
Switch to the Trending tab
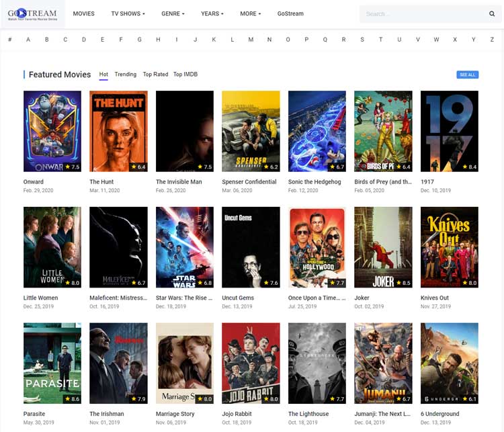tap(126, 75)
